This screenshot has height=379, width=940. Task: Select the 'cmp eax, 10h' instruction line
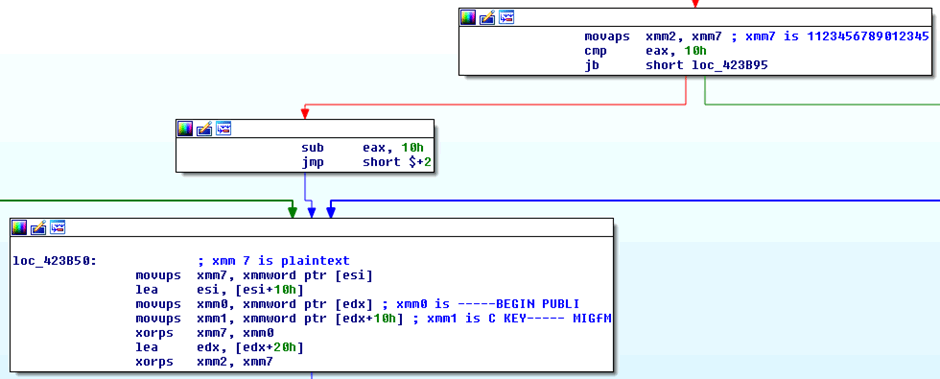tap(646, 51)
